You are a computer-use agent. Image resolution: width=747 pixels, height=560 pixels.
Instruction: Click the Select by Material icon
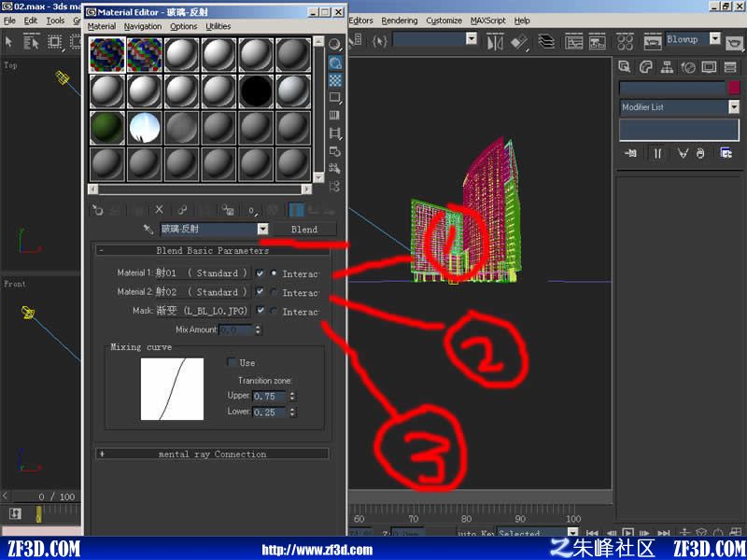pyautogui.click(x=335, y=168)
